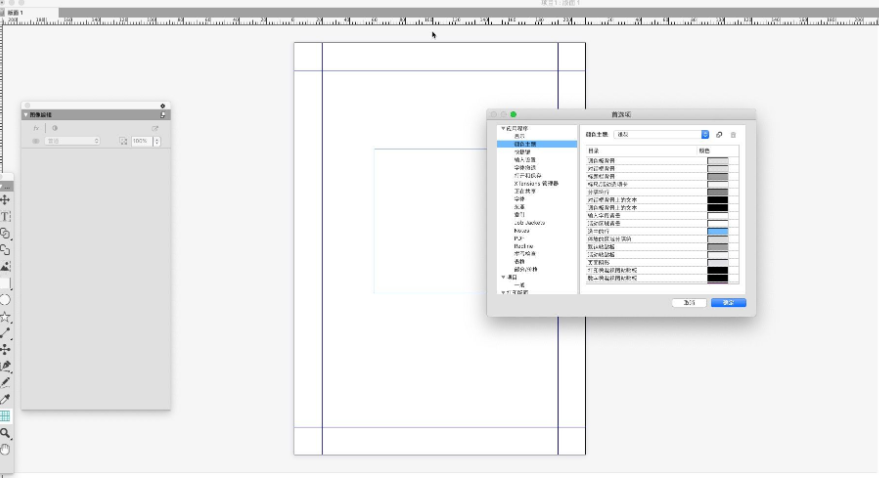Collapse the 应用程序 tree group in preferences
This screenshot has height=478, width=879.
pyautogui.click(x=503, y=128)
